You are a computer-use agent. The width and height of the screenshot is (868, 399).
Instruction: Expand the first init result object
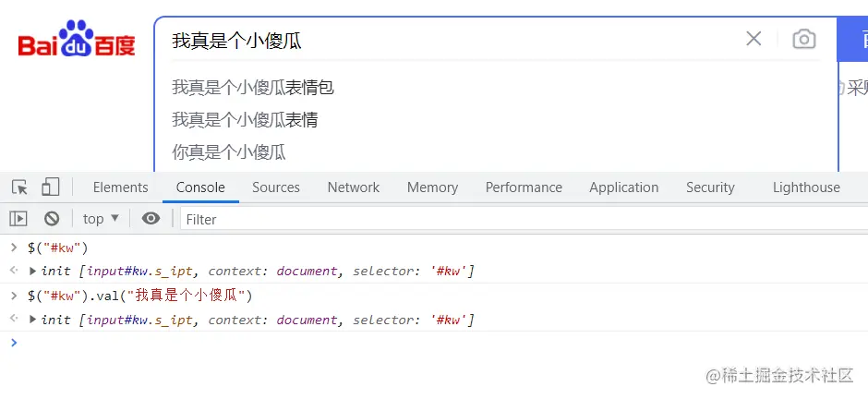coord(34,271)
